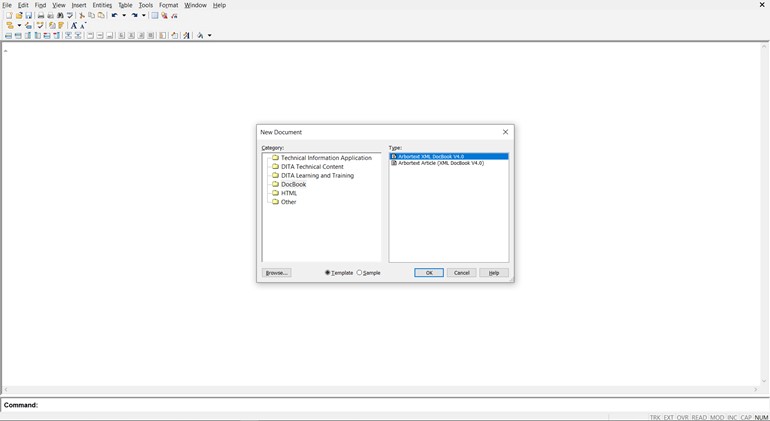
Task: Click the Copy toolbar icon
Action: coord(91,15)
